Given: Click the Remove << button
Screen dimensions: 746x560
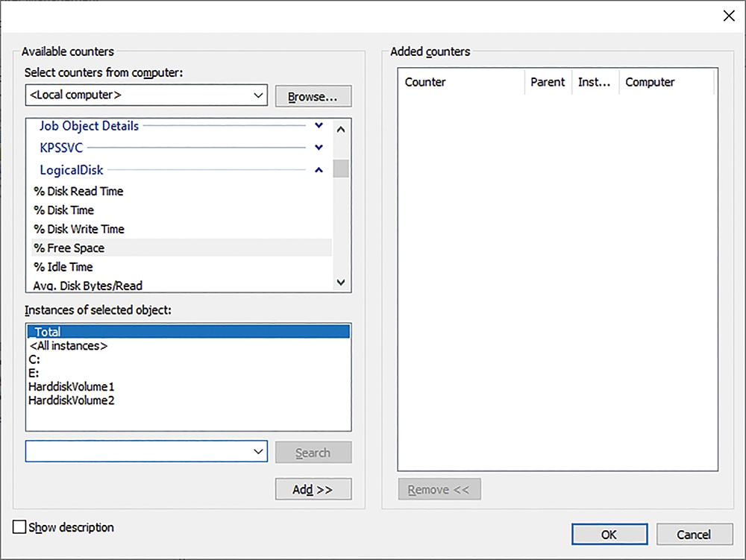Looking at the screenshot, I should point(439,489).
